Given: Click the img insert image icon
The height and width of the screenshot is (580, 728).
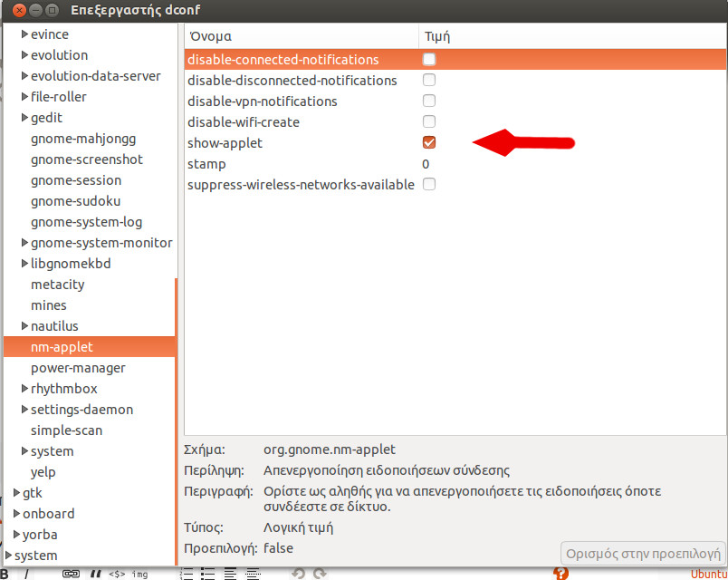Looking at the screenshot, I should [x=139, y=574].
